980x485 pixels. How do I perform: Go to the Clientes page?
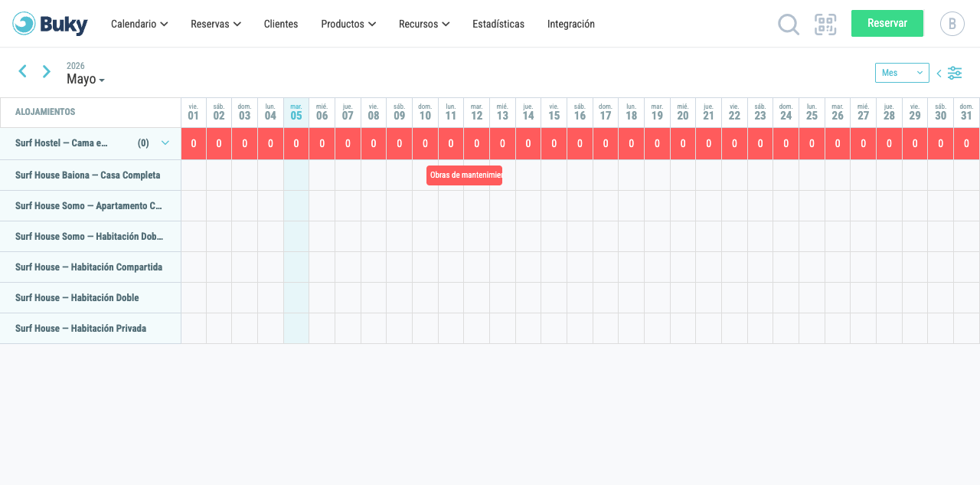tap(281, 24)
